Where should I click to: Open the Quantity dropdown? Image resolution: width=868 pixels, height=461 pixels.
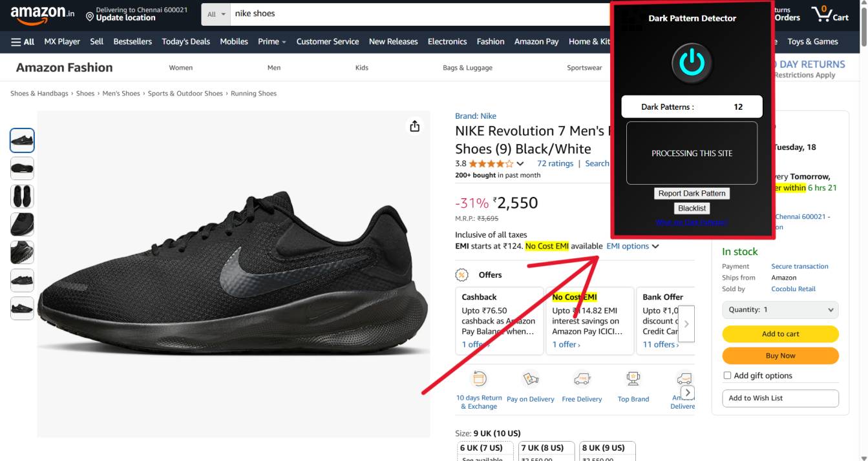(781, 310)
